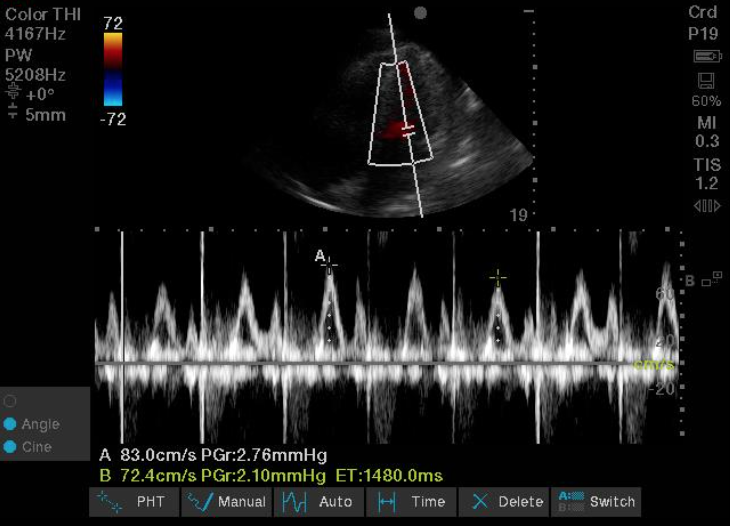This screenshot has height=526, width=730.
Task: Select the Manual trace button
Action: (x=226, y=502)
